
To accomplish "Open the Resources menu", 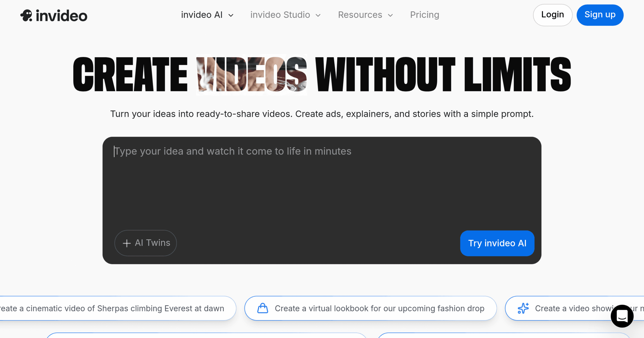I will [x=366, y=15].
